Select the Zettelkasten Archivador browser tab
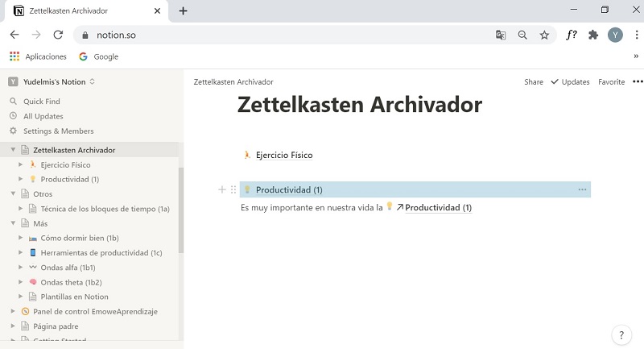 click(x=86, y=11)
